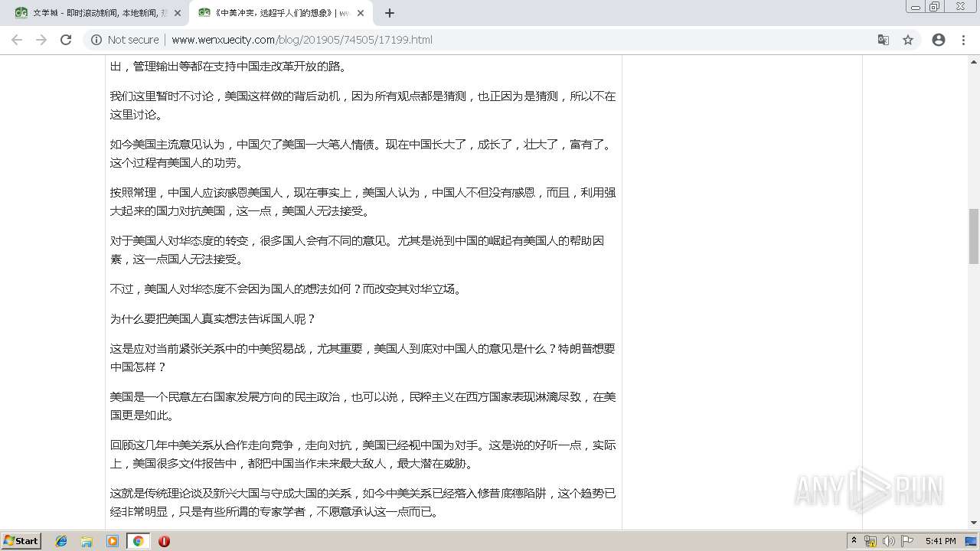Click the vertical scrollbar thumb
The height and width of the screenshot is (551, 980).
tap(974, 236)
